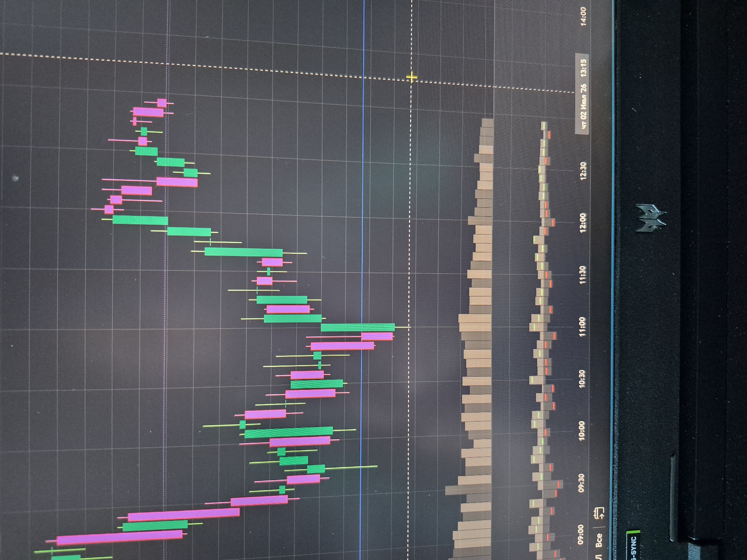Click the yellow crosshair cursor intersection
Screen dimensions: 747x560
click(x=411, y=78)
